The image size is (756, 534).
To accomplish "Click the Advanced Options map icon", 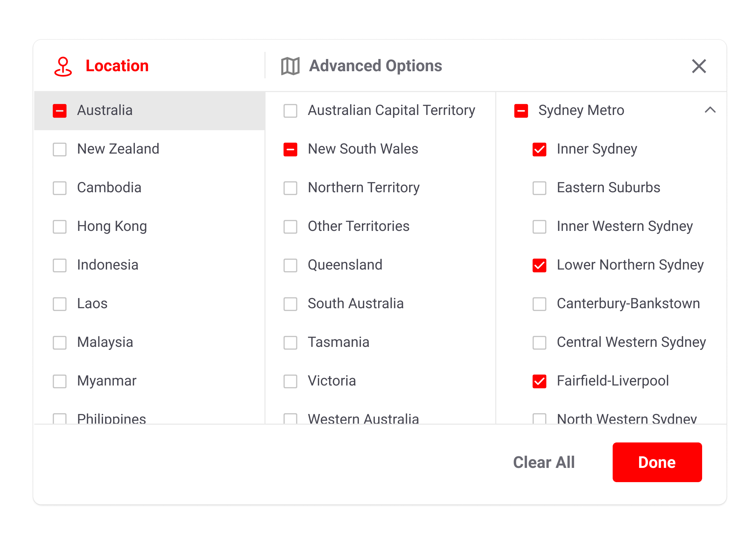I will tap(290, 66).
